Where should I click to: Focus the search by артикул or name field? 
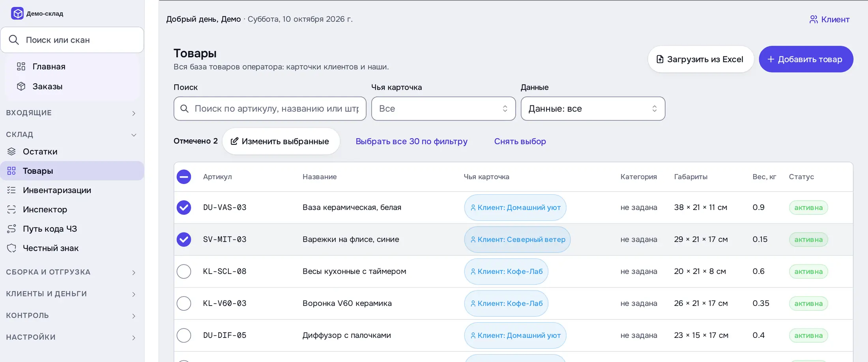pyautogui.click(x=270, y=109)
